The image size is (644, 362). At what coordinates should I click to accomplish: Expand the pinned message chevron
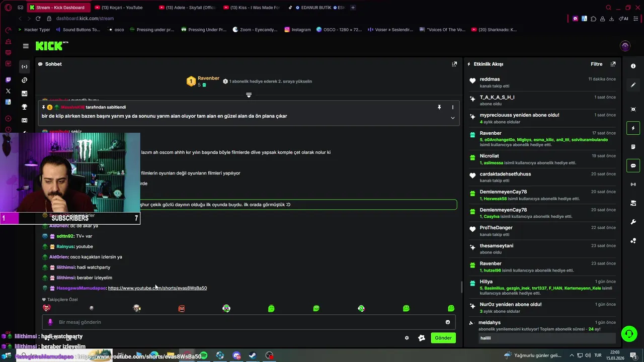(452, 118)
